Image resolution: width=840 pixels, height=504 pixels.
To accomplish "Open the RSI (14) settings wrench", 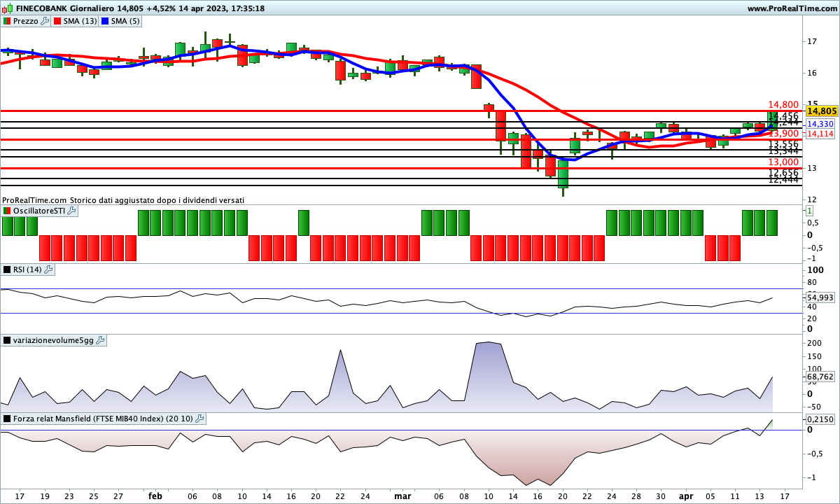I will click(x=48, y=269).
